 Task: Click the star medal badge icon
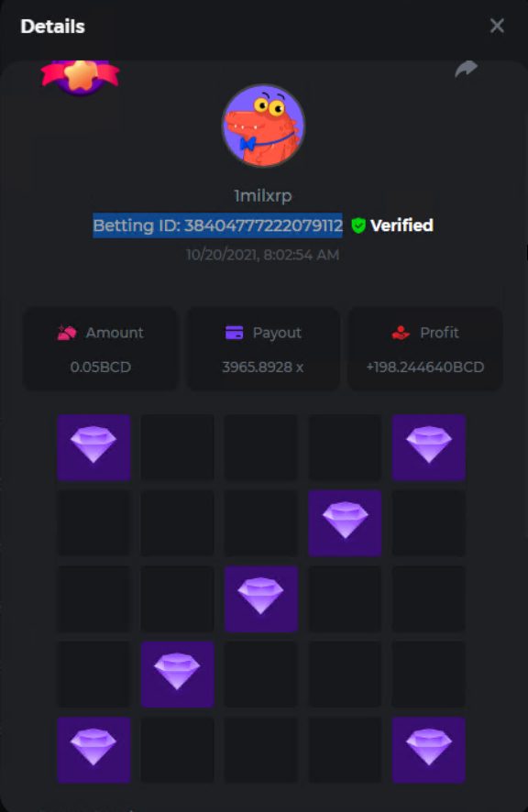81,78
